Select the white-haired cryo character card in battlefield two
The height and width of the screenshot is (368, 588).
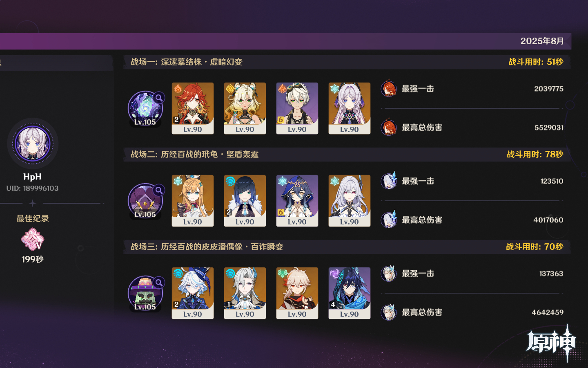tap(350, 201)
